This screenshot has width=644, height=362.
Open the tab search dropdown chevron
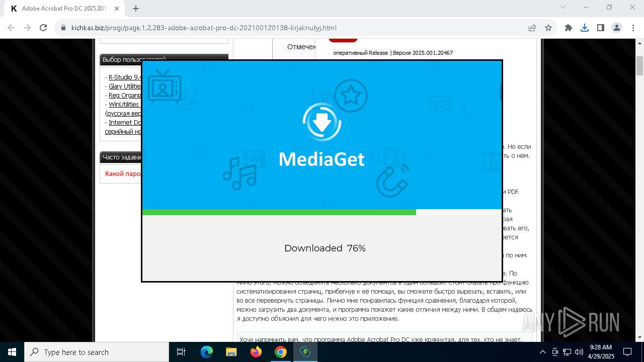[563, 7]
